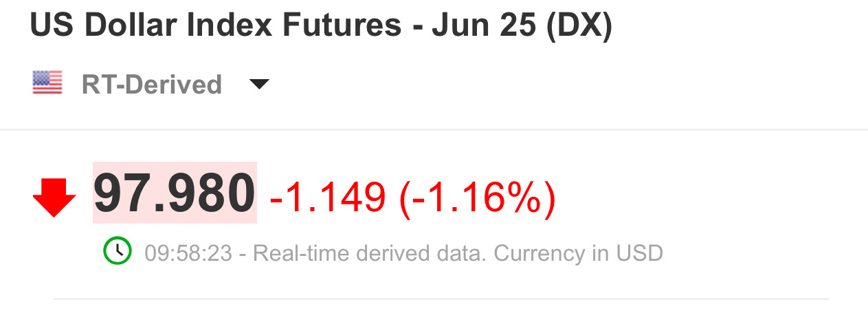Click the red down arrow indicator
Image resolution: width=868 pixels, height=331 pixels.
point(54,197)
